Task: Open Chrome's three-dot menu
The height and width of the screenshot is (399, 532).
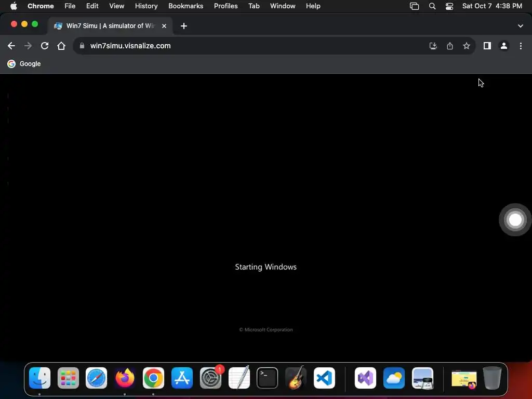Action: (x=521, y=46)
